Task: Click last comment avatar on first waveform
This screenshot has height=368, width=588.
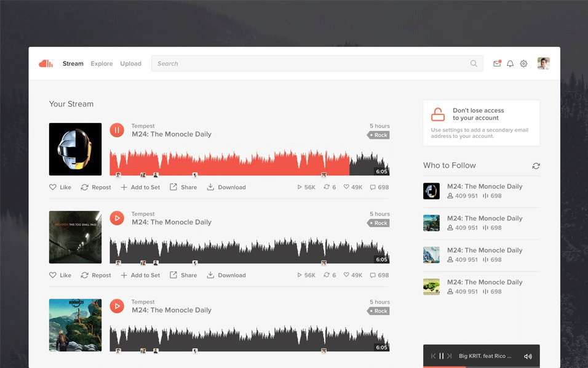Action: 324,175
